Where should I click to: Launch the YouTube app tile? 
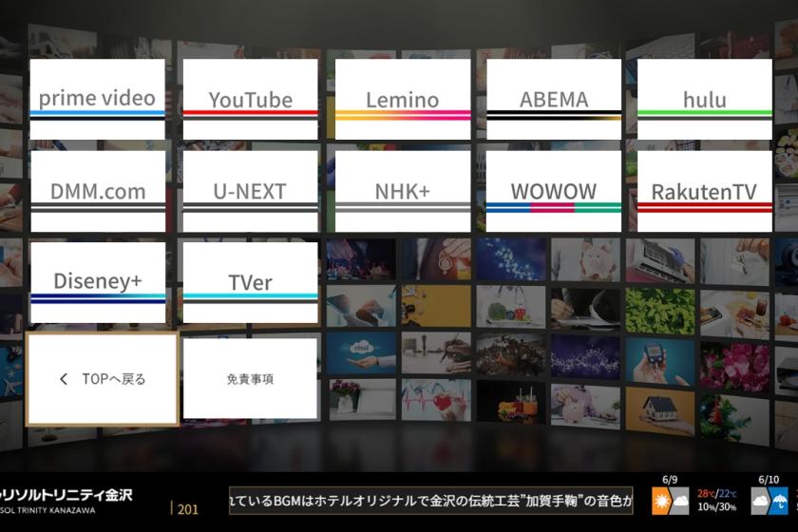click(x=251, y=99)
